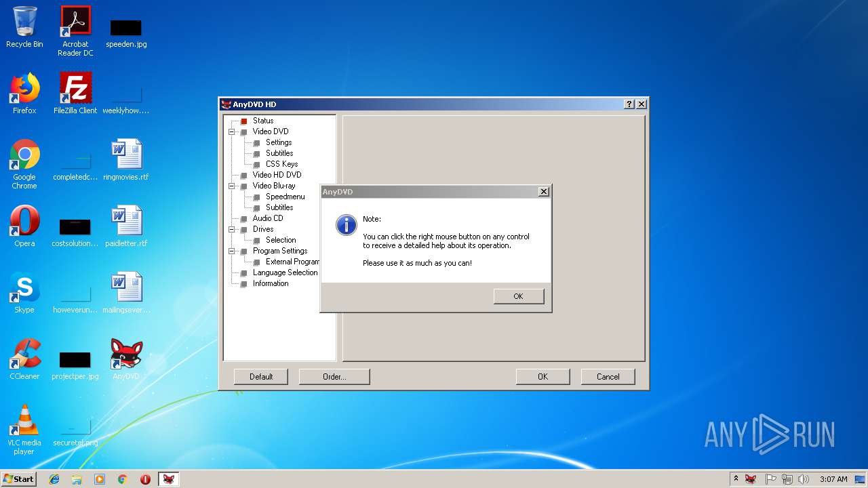Open Selection under Drives
The image size is (868, 488).
click(x=281, y=240)
